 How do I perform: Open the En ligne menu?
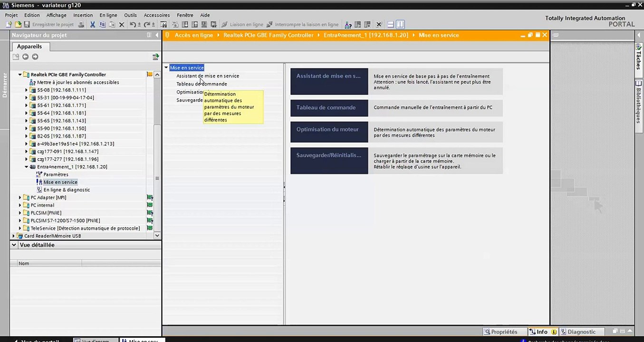(108, 15)
